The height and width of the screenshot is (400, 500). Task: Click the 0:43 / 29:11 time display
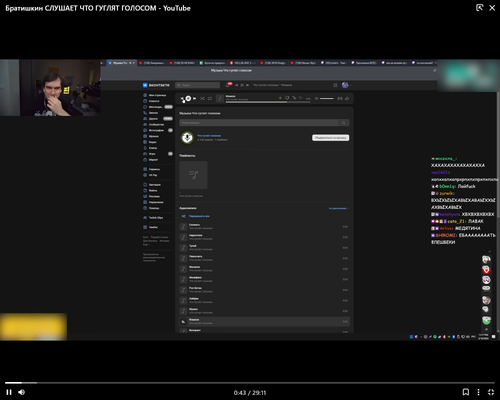click(x=250, y=393)
